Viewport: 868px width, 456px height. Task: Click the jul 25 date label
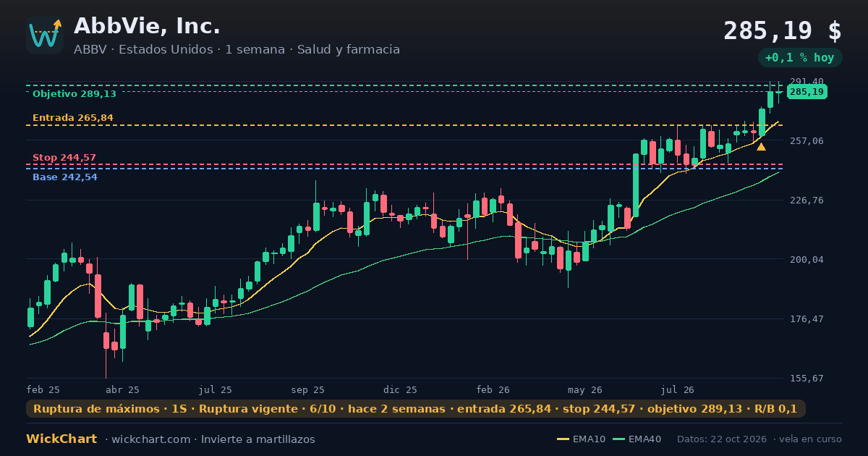pos(216,389)
